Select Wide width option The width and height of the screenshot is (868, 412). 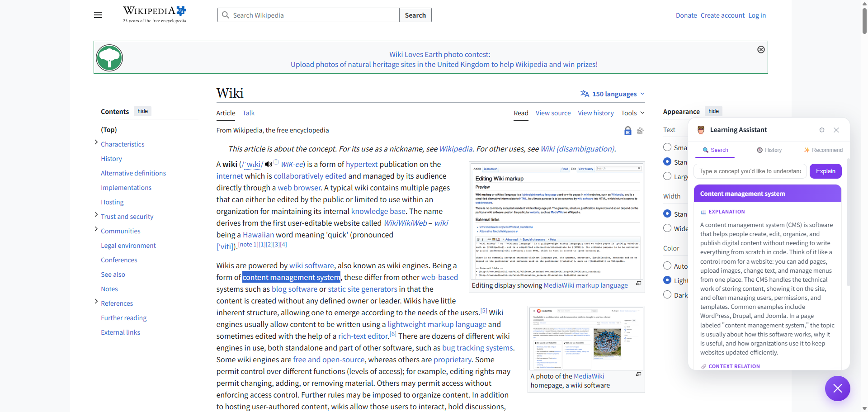667,228
